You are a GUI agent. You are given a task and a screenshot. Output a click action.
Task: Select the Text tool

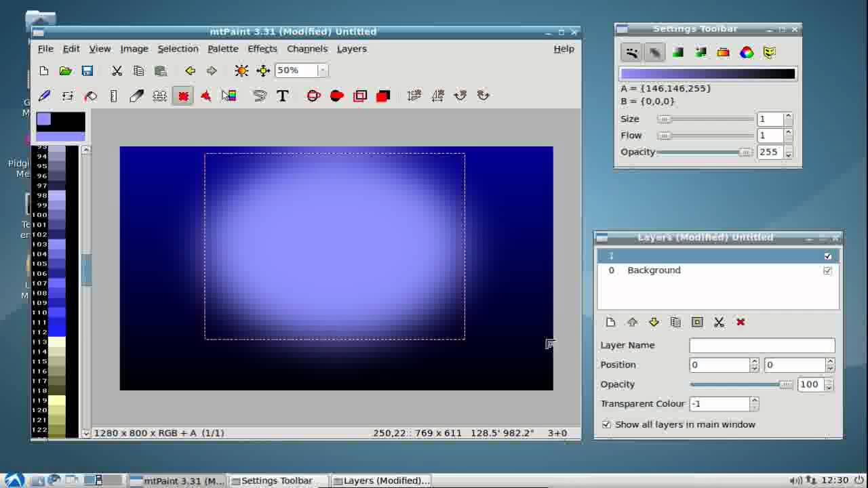click(x=282, y=96)
